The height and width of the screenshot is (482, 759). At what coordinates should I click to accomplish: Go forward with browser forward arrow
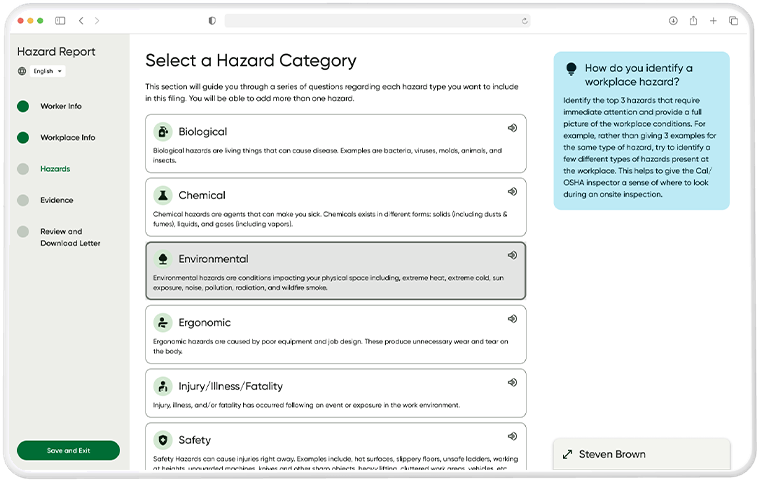click(x=97, y=21)
